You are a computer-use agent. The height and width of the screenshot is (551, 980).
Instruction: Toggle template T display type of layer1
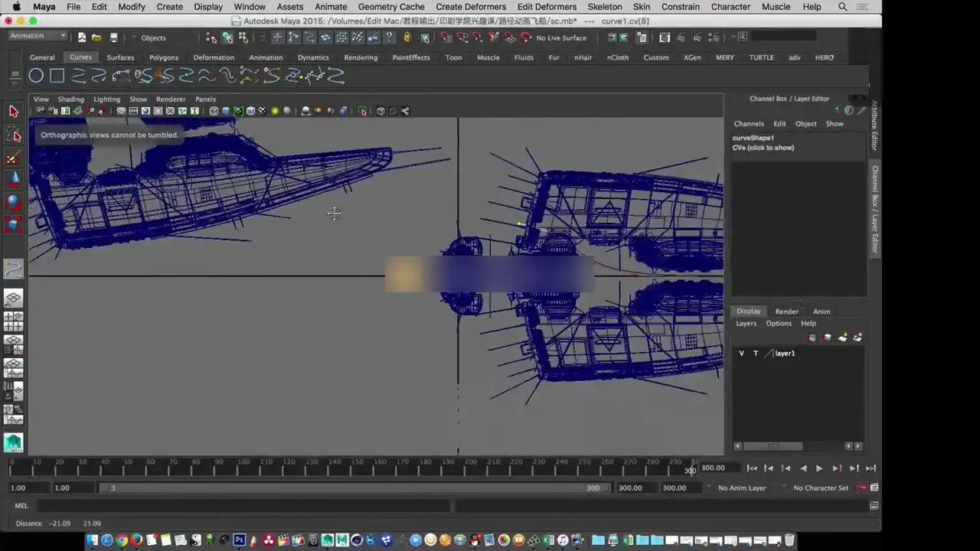click(x=755, y=354)
